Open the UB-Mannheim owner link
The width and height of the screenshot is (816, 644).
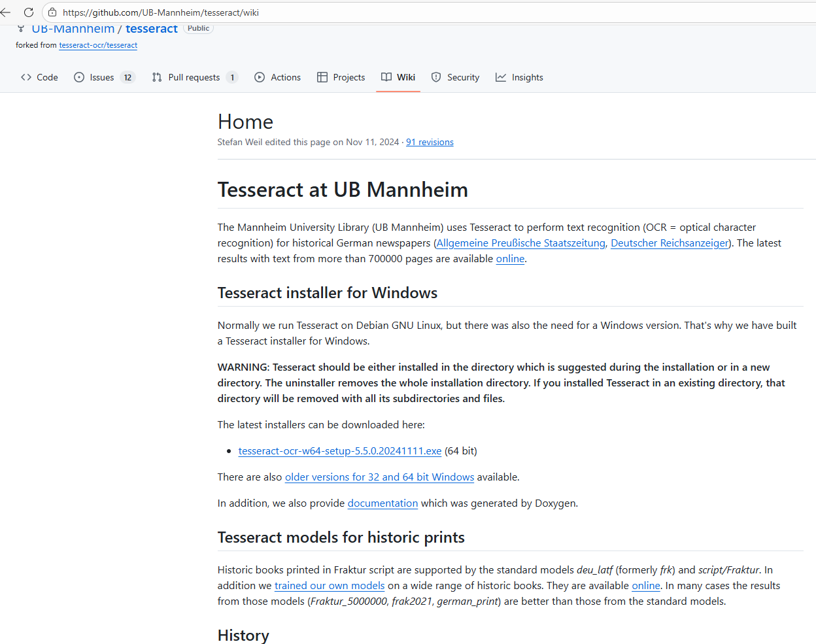click(73, 29)
